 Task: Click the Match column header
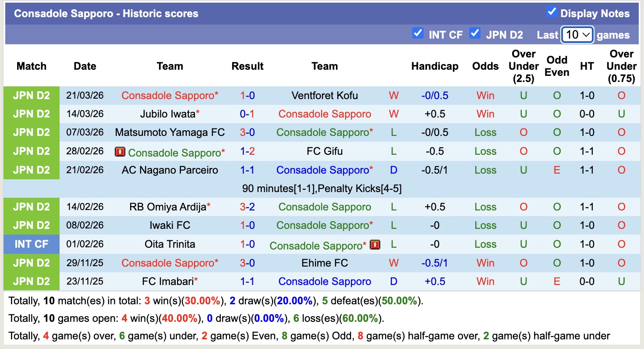tap(30, 66)
